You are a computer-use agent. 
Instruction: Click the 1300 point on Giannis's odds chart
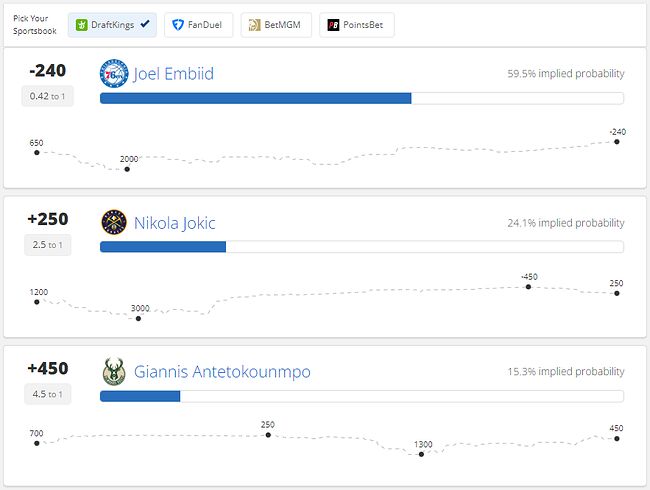tap(421, 454)
